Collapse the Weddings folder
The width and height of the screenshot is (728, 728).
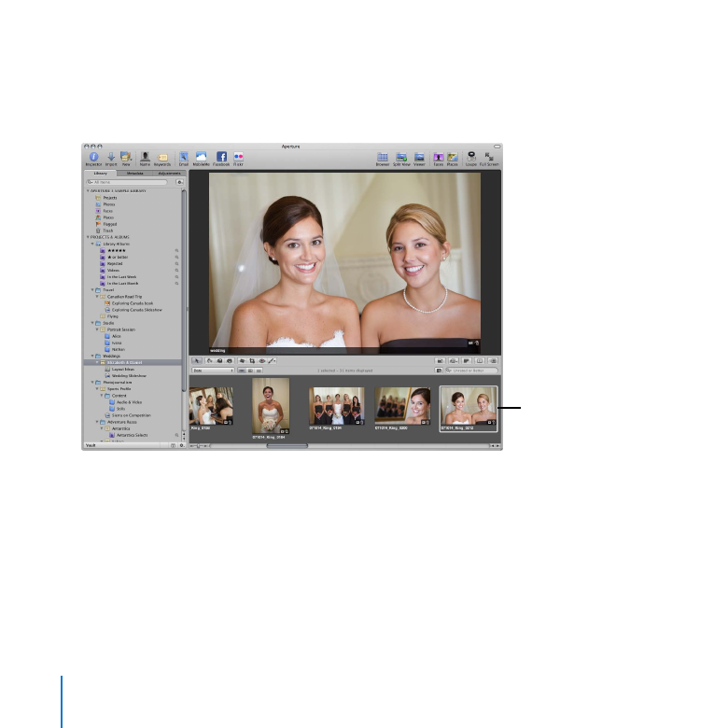[x=92, y=356]
